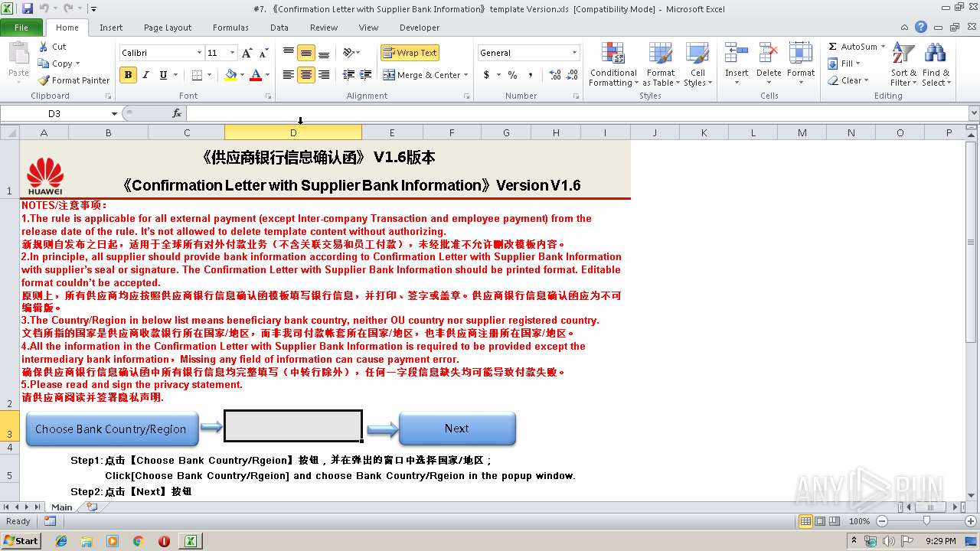Decrease indent in Alignment group
This screenshot has width=980, height=551.
348,75
